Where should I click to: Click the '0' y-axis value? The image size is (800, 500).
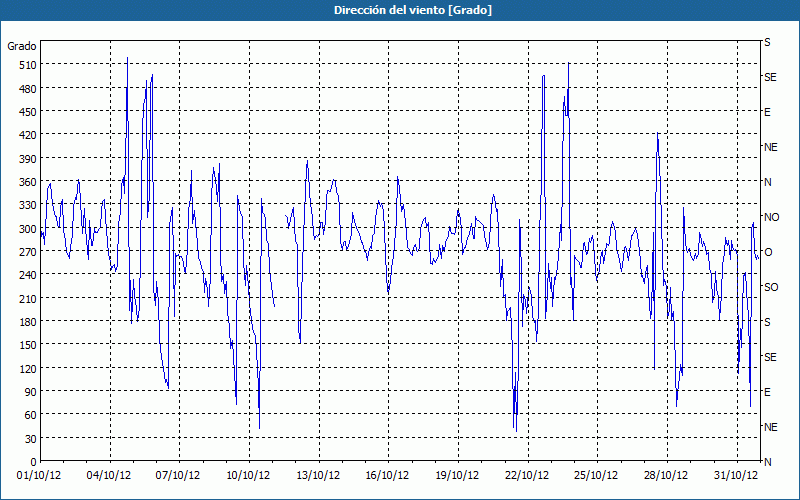click(34, 462)
